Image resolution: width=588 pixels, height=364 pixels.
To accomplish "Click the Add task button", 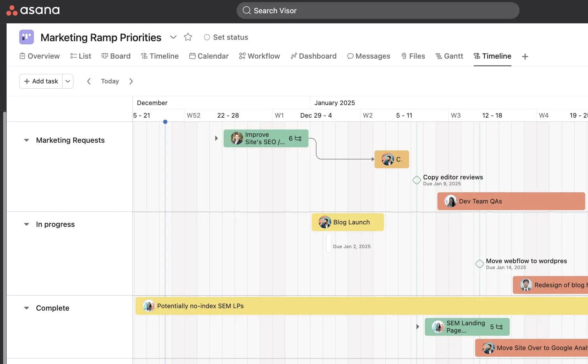I will (x=41, y=81).
